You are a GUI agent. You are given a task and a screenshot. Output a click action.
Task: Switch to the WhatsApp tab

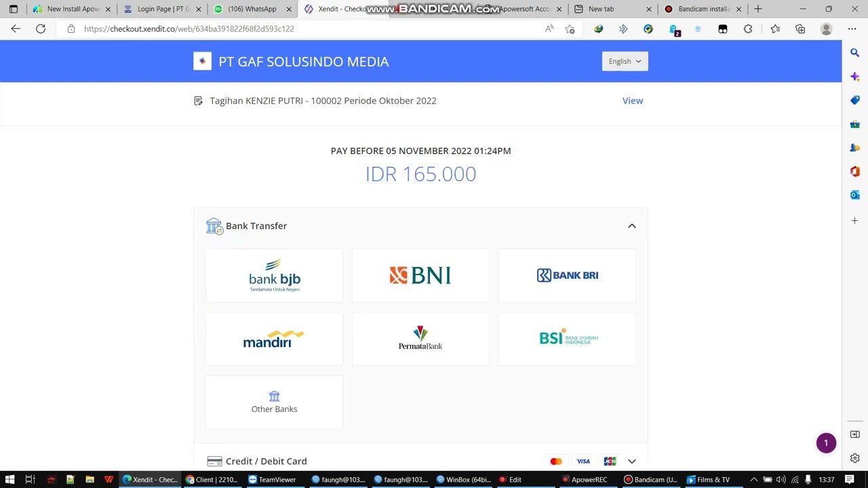pyautogui.click(x=251, y=9)
